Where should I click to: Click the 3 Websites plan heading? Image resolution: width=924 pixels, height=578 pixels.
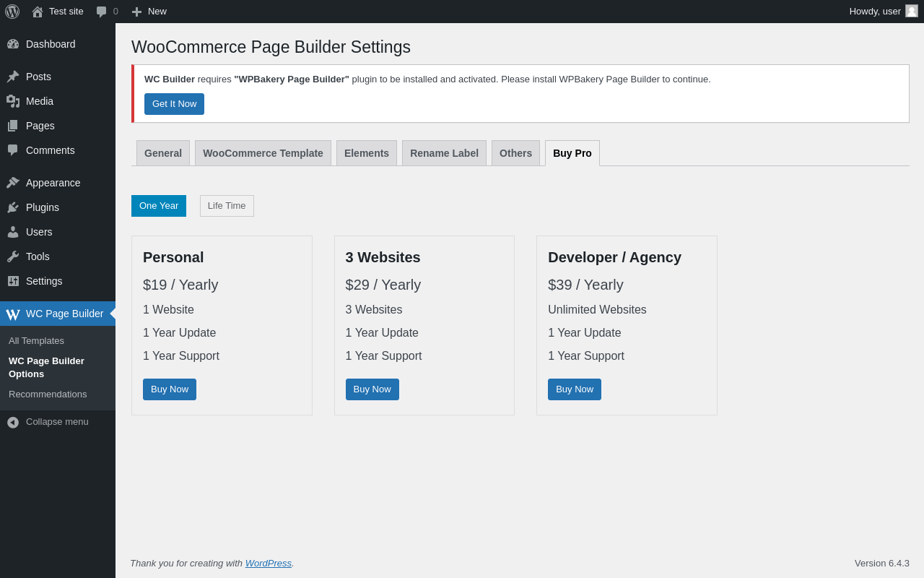383,257
